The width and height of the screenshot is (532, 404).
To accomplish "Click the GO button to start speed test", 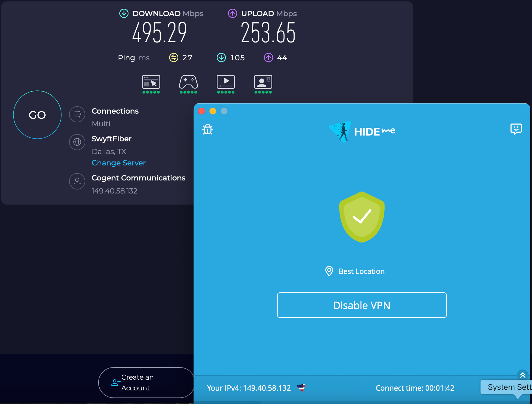I will pyautogui.click(x=37, y=115).
